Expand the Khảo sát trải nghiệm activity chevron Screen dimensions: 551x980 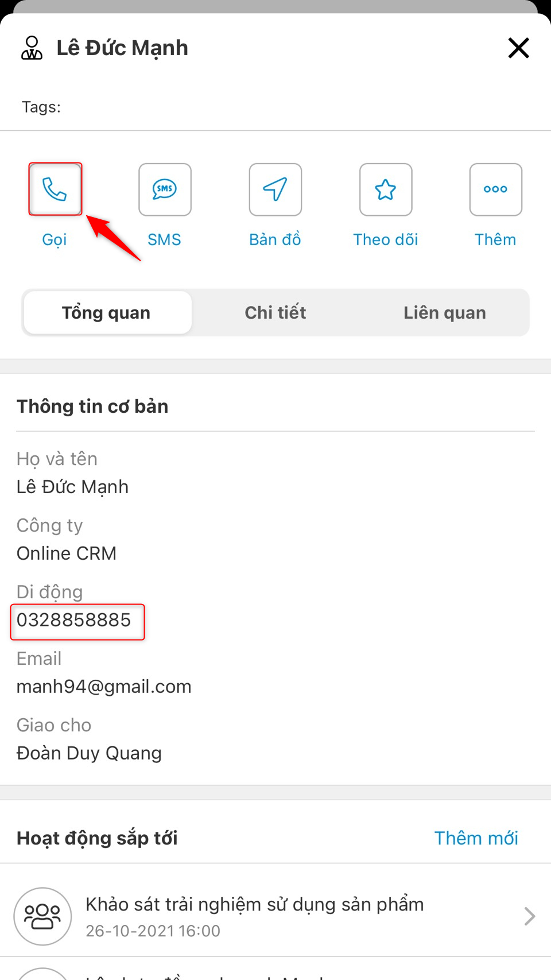(529, 916)
